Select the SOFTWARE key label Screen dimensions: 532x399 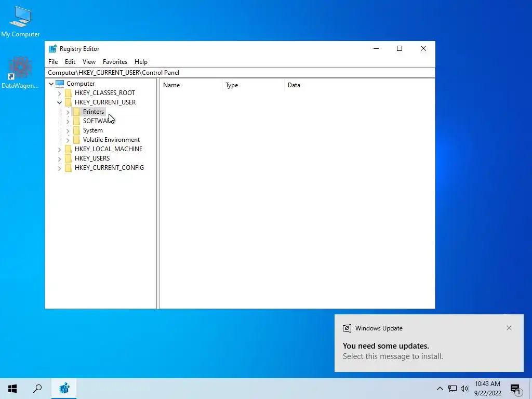point(98,121)
